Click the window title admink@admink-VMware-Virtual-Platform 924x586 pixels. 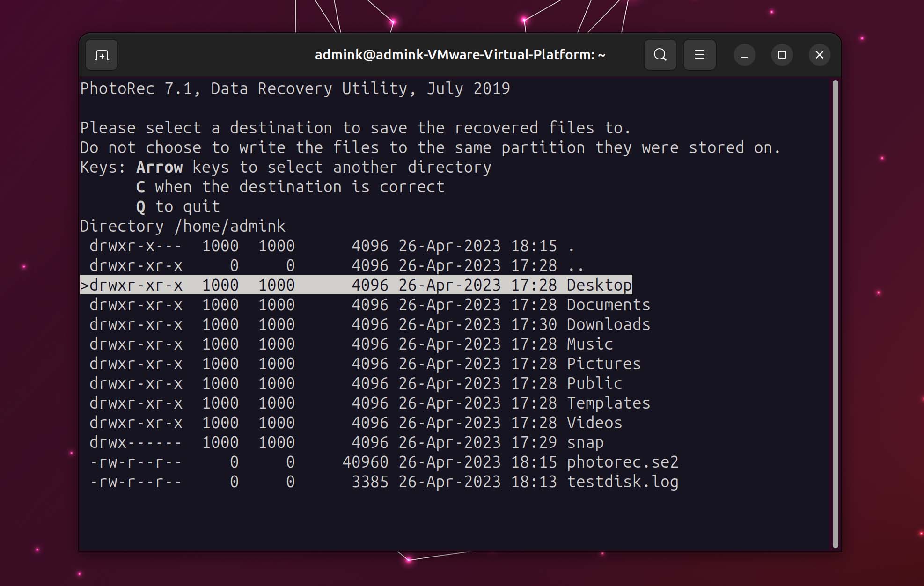coord(460,55)
